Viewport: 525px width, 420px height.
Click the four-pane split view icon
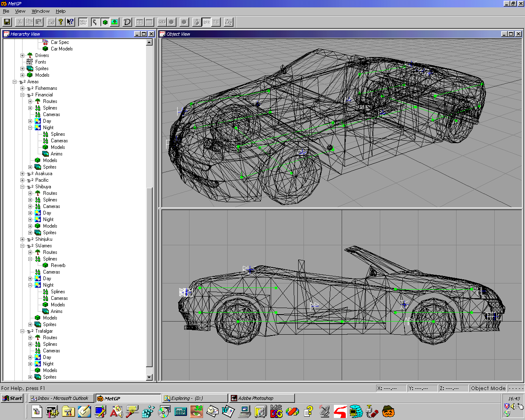tap(140, 22)
